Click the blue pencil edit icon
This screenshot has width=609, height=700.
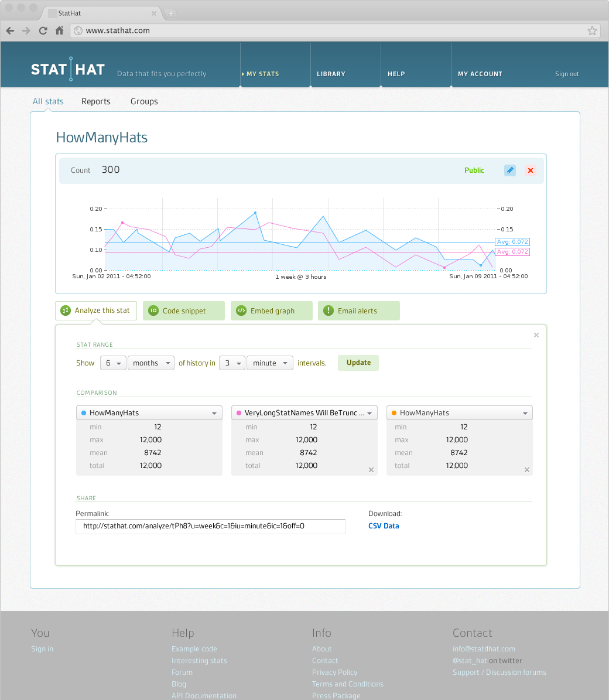pos(510,170)
